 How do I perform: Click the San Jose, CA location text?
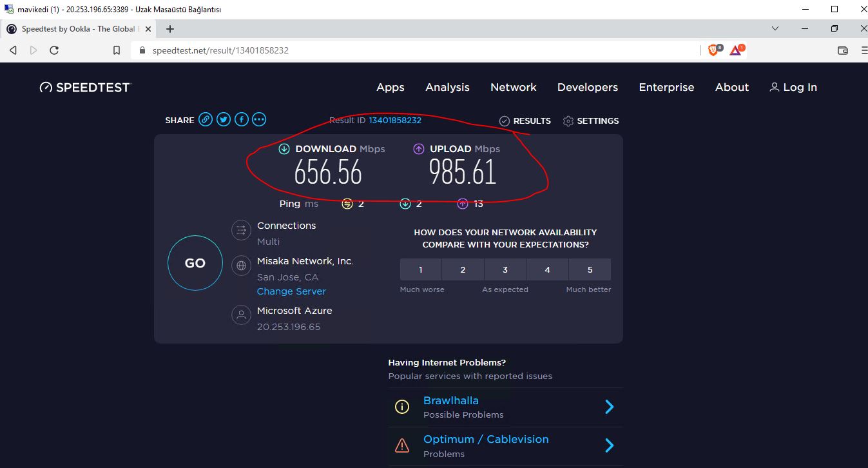[x=287, y=277]
